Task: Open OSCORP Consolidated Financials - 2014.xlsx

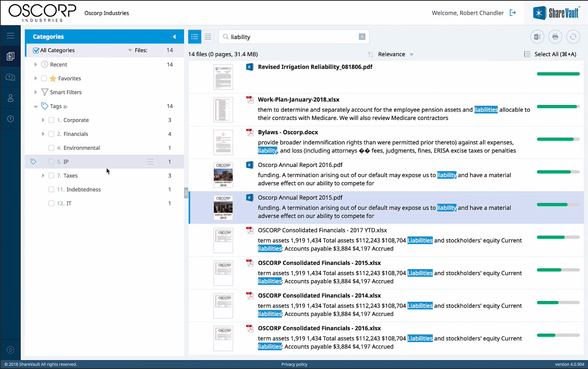Action: pos(319,295)
